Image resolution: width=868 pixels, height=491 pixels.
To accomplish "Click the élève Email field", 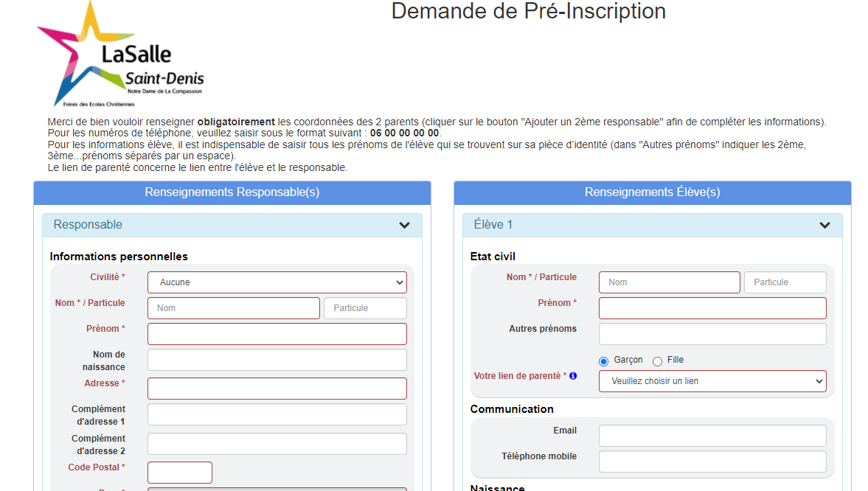I will coord(712,436).
